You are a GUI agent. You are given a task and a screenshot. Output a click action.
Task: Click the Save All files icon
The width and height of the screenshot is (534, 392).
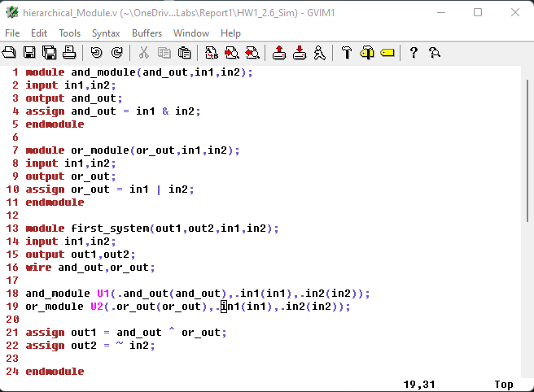tap(49, 53)
